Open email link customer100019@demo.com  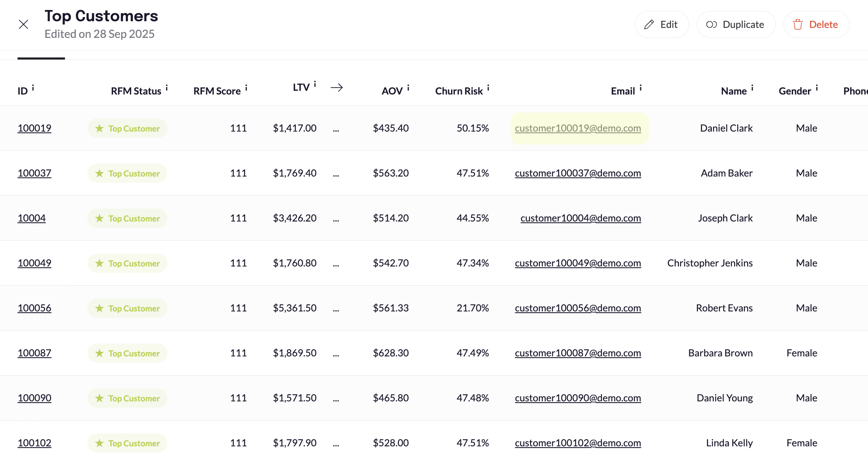(578, 128)
